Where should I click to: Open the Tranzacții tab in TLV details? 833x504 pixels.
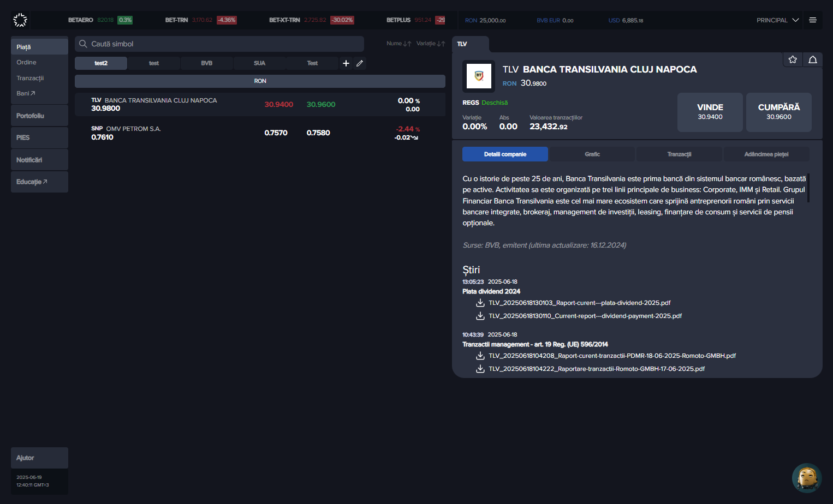pyautogui.click(x=679, y=154)
